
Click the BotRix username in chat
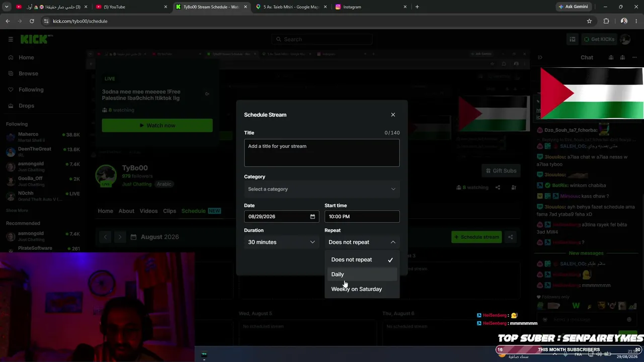(x=559, y=186)
